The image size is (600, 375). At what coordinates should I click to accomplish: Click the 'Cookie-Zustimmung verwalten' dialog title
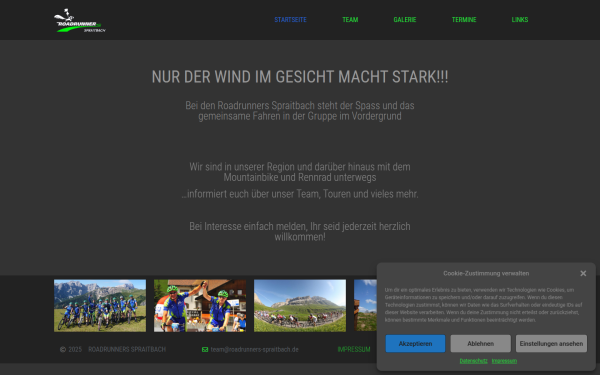point(486,273)
